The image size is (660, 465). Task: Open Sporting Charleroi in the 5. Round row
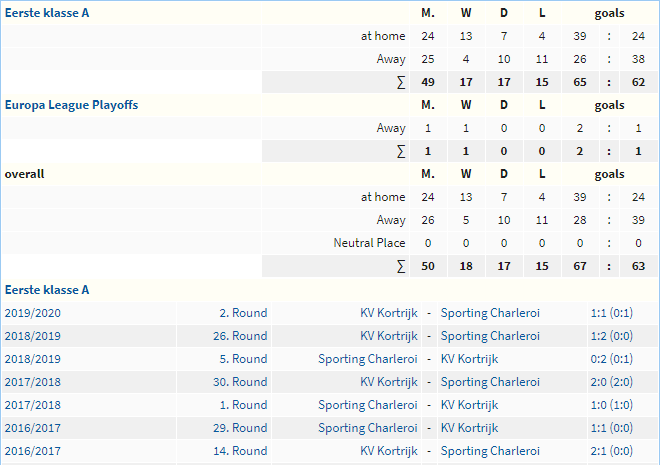point(367,359)
